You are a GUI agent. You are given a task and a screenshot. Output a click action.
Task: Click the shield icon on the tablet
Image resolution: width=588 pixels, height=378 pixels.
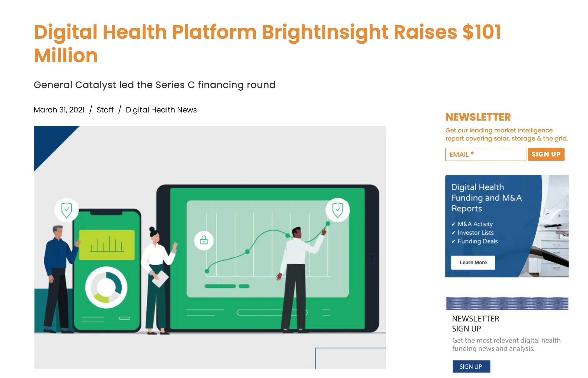(x=337, y=210)
